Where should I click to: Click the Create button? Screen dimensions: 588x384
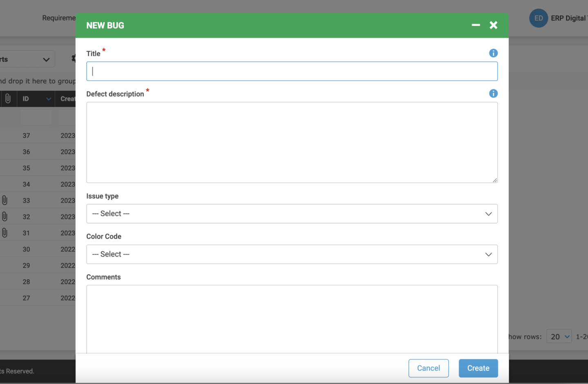point(478,368)
